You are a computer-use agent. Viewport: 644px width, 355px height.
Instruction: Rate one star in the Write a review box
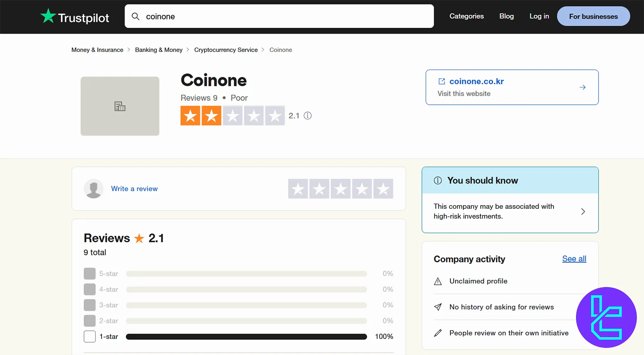298,189
